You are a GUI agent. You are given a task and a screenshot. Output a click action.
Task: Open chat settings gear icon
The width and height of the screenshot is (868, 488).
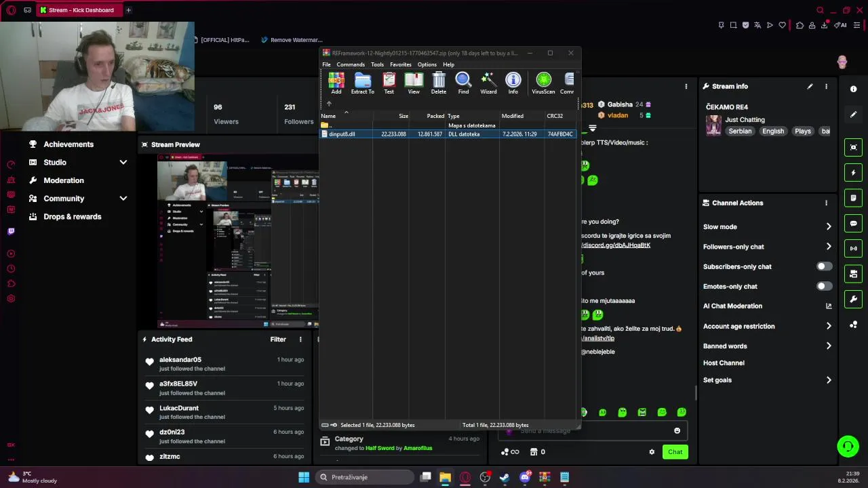652,452
